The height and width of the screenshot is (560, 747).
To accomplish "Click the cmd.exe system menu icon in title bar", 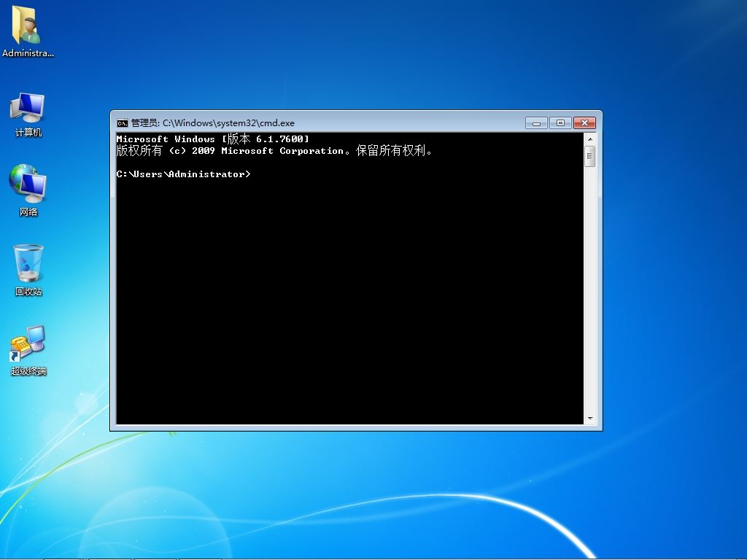I will 123,123.
